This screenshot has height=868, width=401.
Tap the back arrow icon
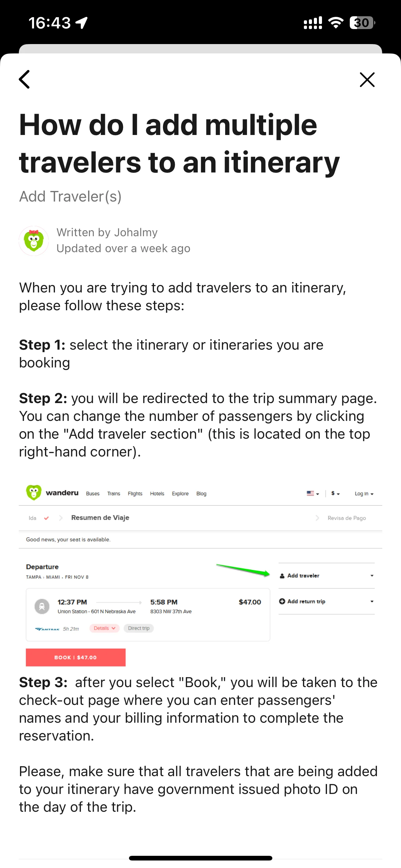coord(24,80)
